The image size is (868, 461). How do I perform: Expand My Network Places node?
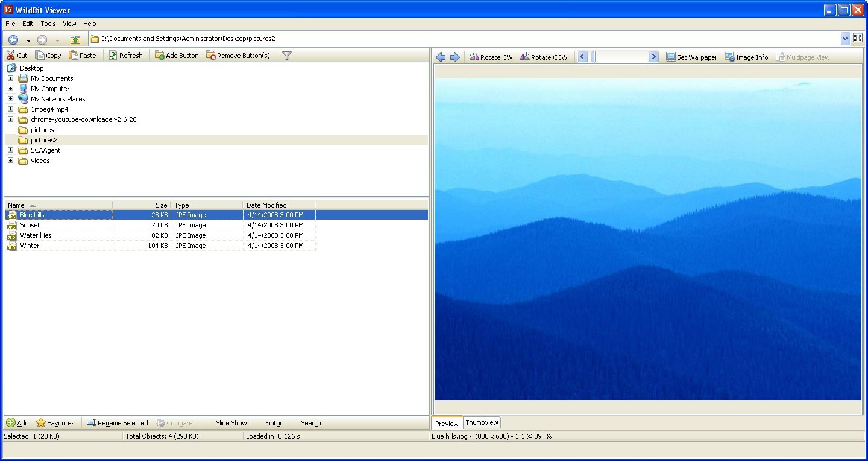point(10,99)
